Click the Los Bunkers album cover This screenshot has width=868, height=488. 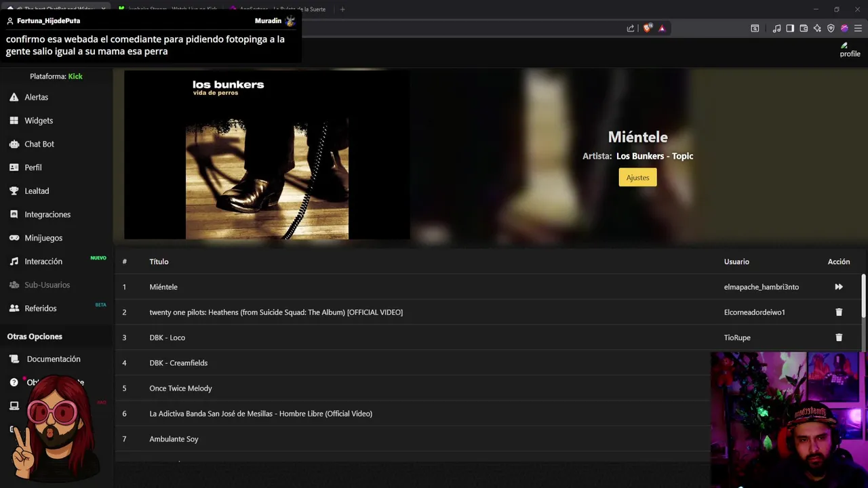pos(267,155)
